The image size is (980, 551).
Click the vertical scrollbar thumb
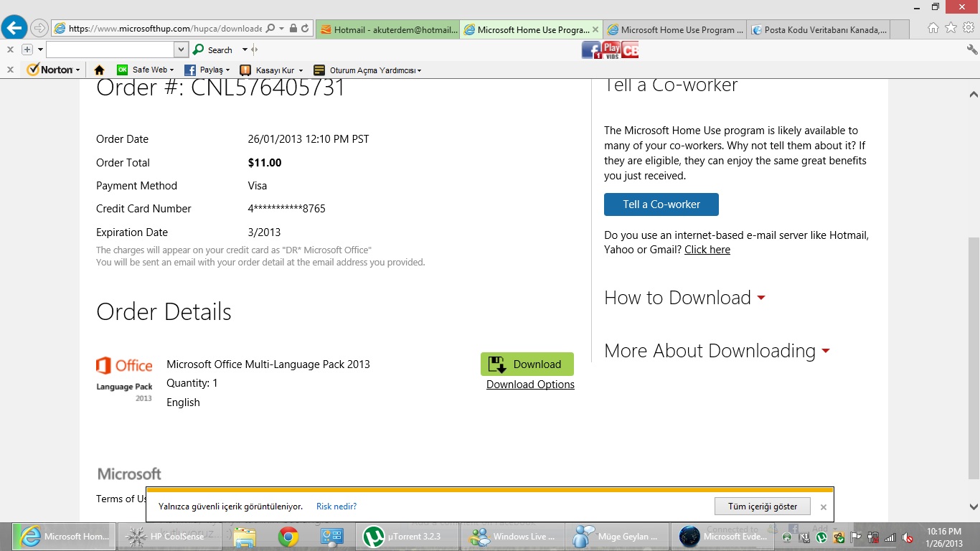(x=974, y=359)
